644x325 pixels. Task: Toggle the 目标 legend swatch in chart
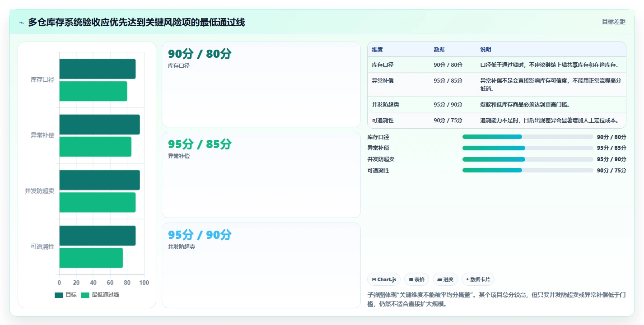point(59,295)
